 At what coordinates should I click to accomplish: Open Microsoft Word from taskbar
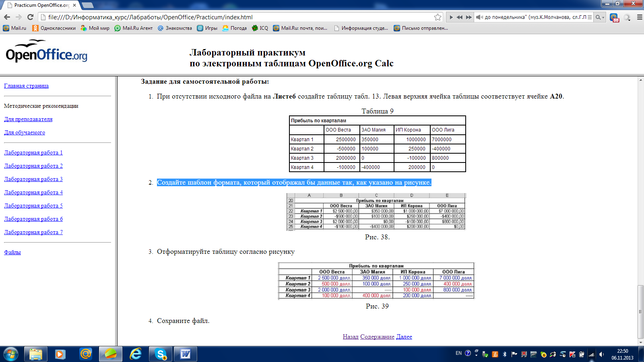coord(186,354)
